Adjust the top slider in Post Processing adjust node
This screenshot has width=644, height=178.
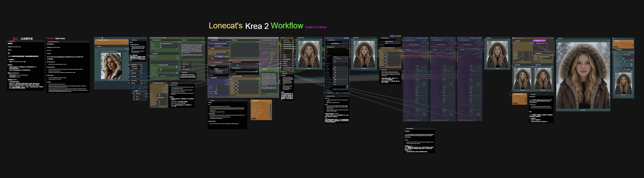525,52
